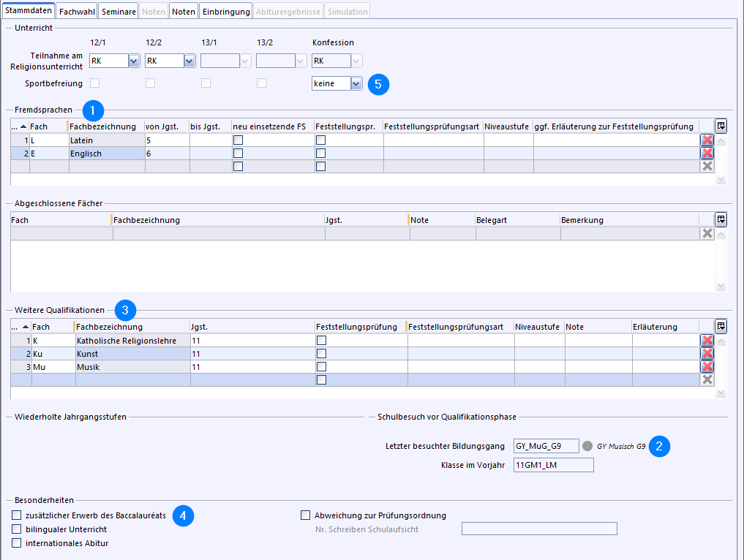Switch to Stammdaten tab
Viewport: 744px width, 560px height.
coord(29,10)
